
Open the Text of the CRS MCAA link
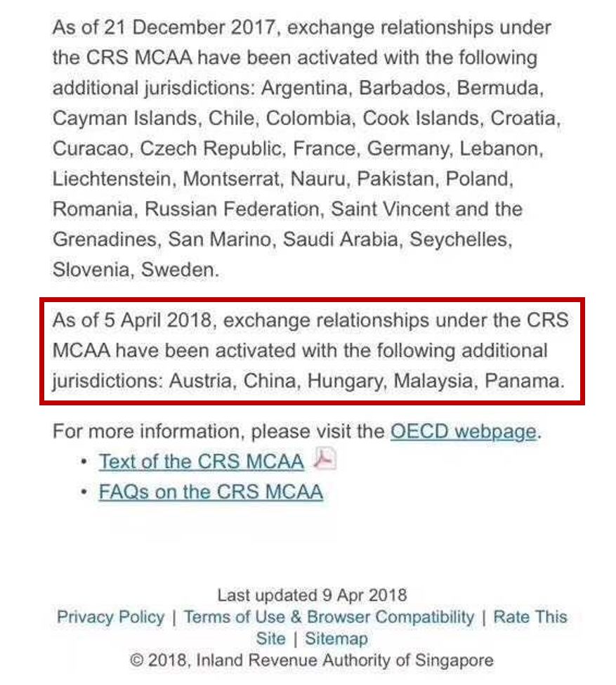pyautogui.click(x=201, y=462)
